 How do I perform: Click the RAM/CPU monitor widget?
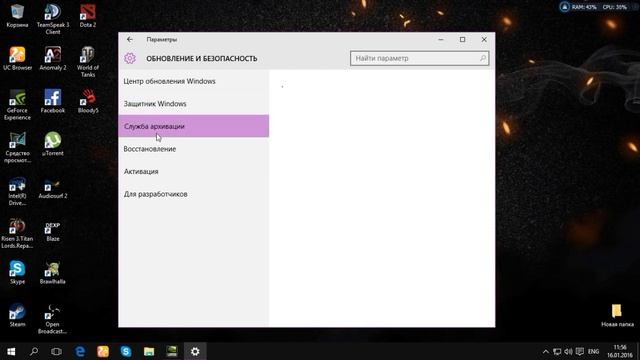593,7
